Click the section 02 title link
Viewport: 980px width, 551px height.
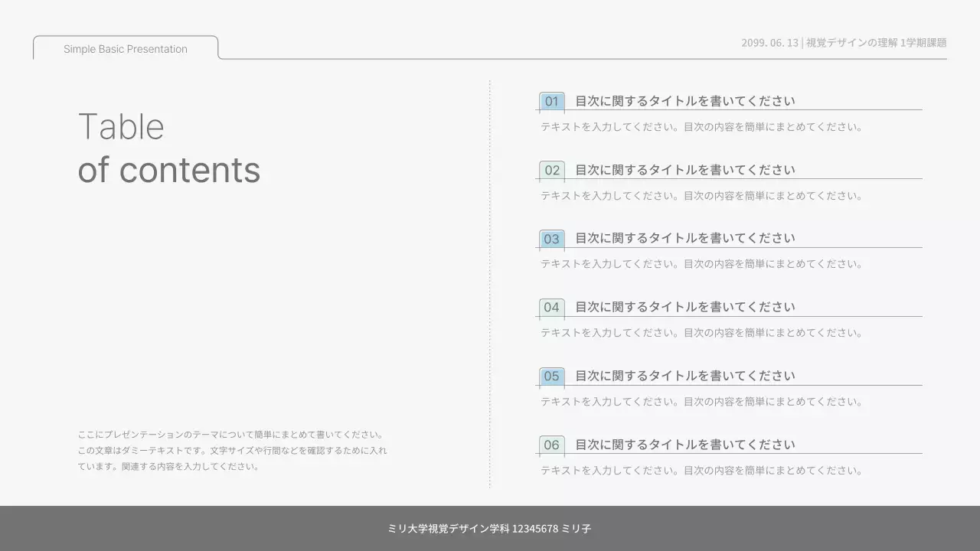click(x=686, y=169)
